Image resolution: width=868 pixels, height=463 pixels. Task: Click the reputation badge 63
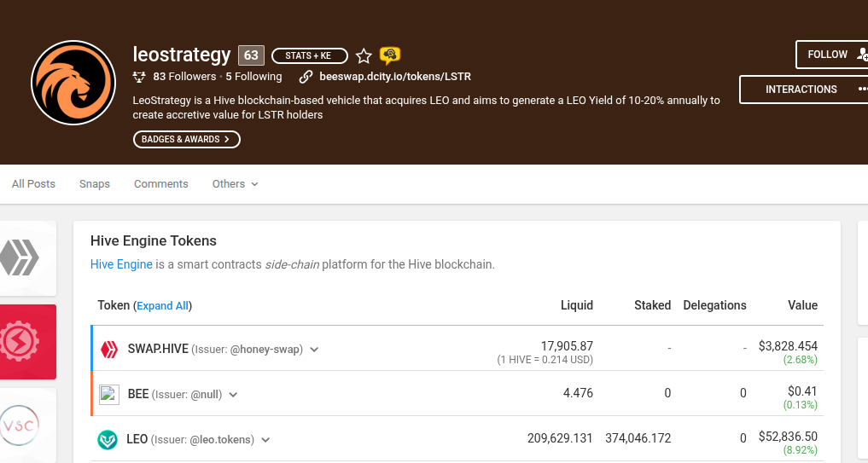click(x=251, y=55)
